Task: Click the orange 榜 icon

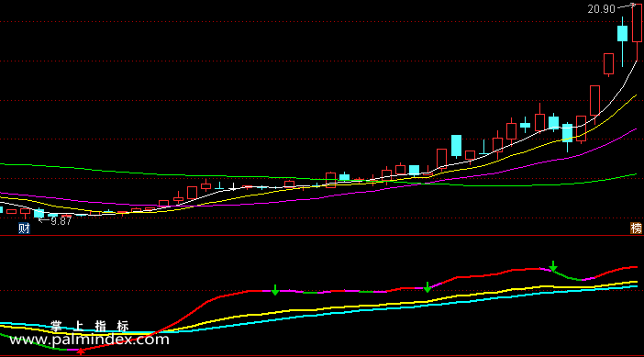Action: click(x=636, y=229)
